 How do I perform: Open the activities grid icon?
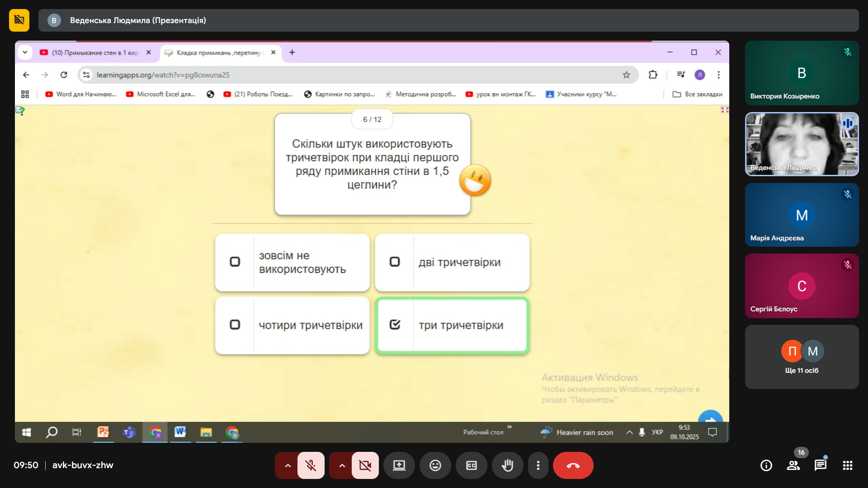tap(847, 465)
